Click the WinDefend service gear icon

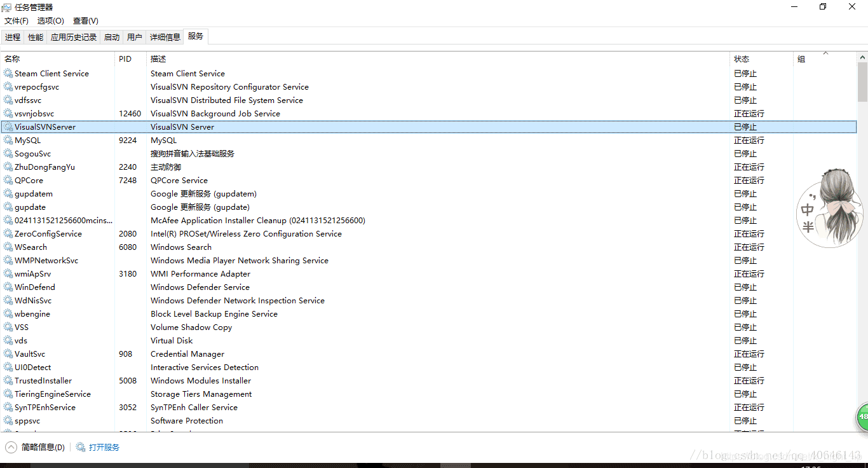tap(8, 287)
